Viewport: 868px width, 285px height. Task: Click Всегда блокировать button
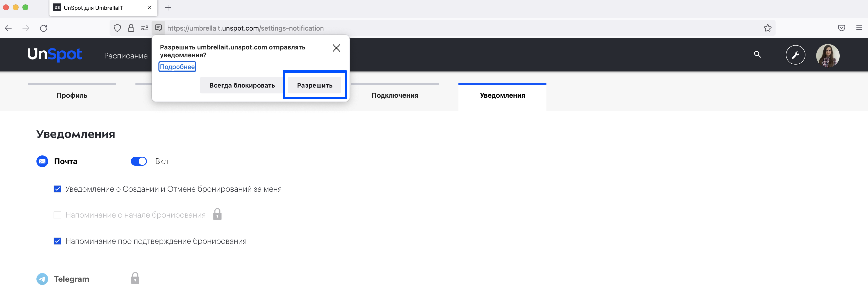coord(242,85)
